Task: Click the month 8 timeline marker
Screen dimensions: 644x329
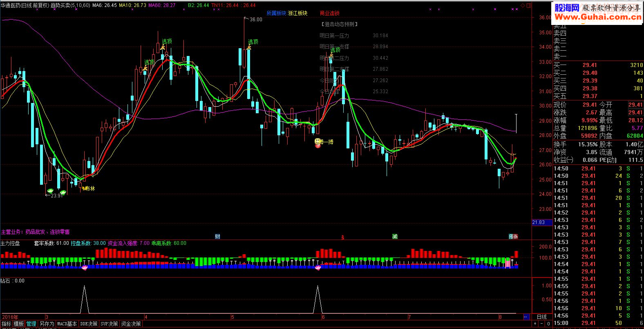Action: 500,317
